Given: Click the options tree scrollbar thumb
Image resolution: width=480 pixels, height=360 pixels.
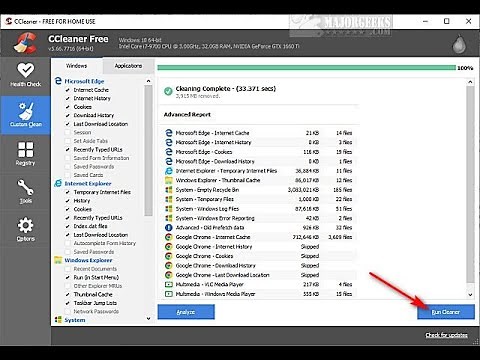Looking at the screenshot, I should point(149,151).
